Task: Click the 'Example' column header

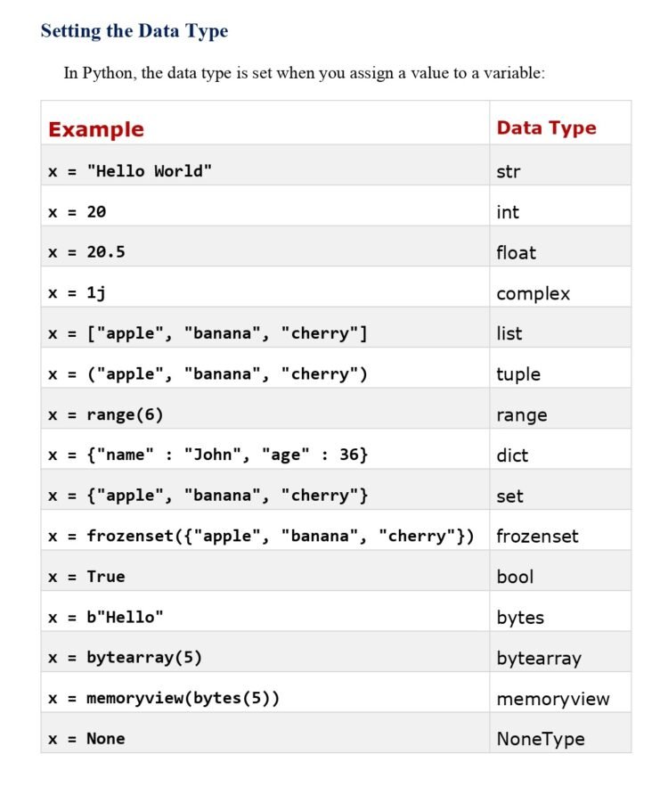Action: pos(96,129)
